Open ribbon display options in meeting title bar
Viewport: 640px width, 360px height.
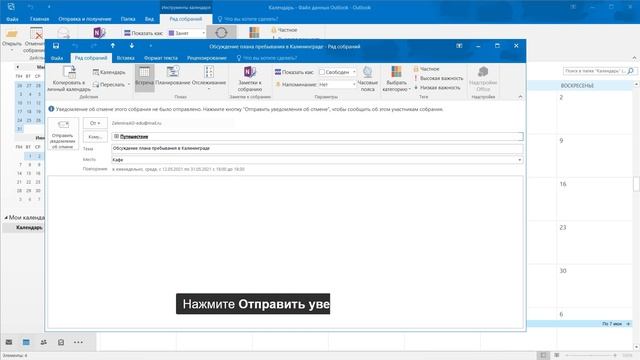pyautogui.click(x=459, y=46)
